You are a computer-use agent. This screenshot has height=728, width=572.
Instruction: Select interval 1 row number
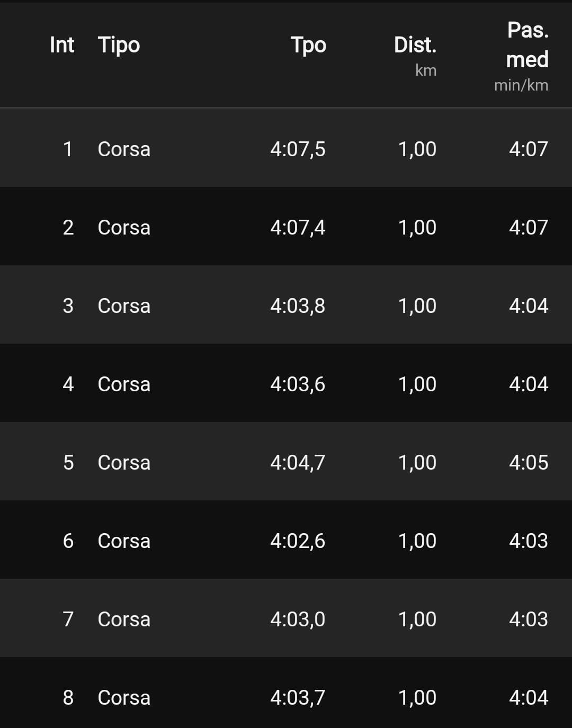pyautogui.click(x=68, y=149)
